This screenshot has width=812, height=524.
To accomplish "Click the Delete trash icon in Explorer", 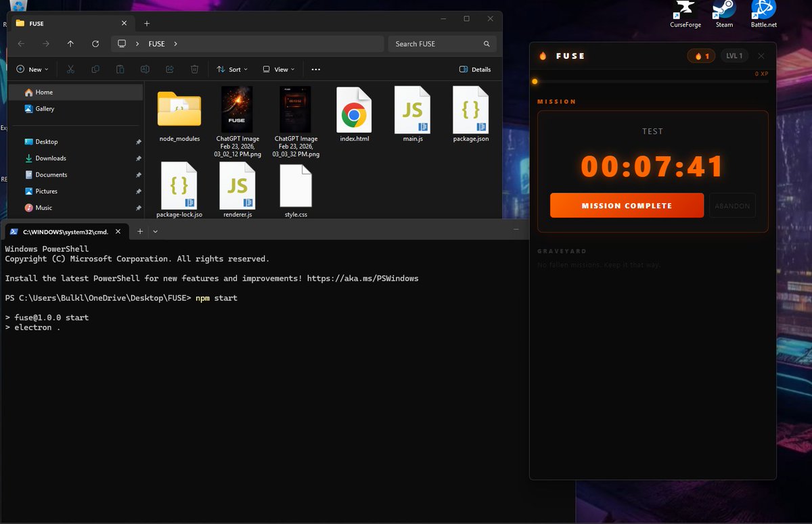I will pos(194,69).
